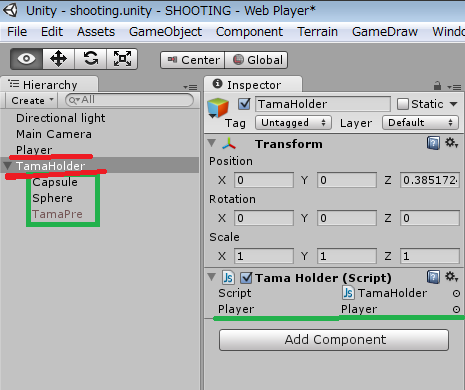
Task: Select Sphere child object
Action: [52, 198]
